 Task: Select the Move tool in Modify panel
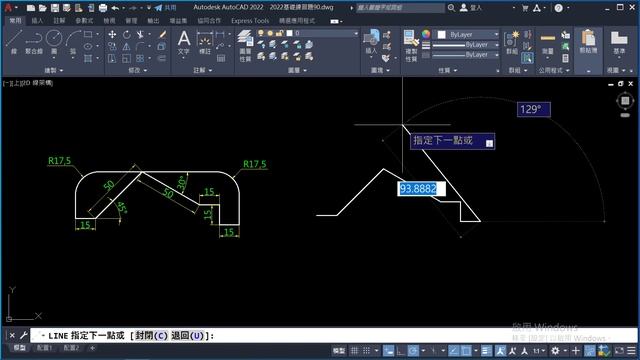pyautogui.click(x=112, y=35)
